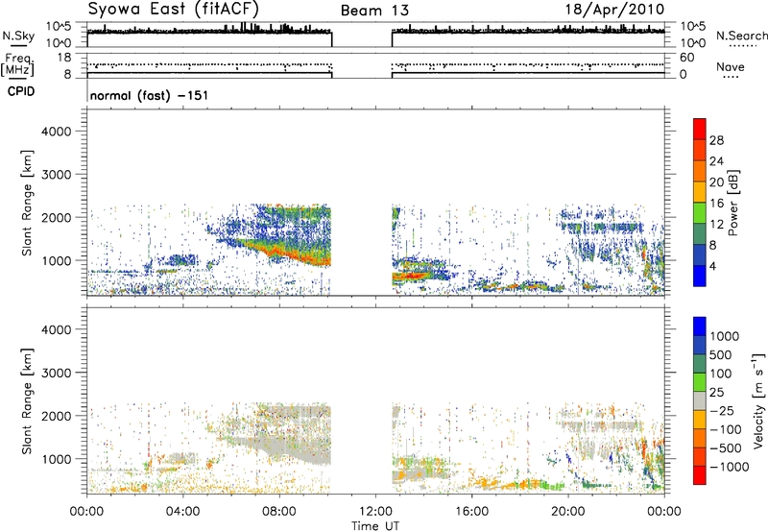Click the "500" label on the velocity colorbar
Screen dimensions: 768x532
[x=721, y=355]
